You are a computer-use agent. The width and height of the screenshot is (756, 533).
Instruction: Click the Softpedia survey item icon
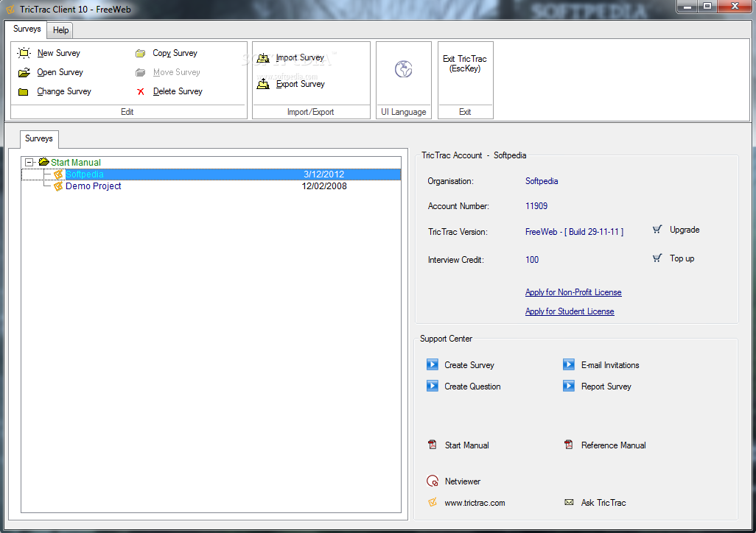click(58, 174)
